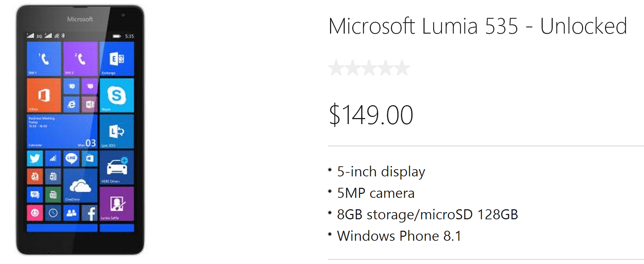Click the Microsoft Lumia 535 - Unlocked title
Image resolution: width=644 pixels, height=264 pixels.
pyautogui.click(x=478, y=26)
